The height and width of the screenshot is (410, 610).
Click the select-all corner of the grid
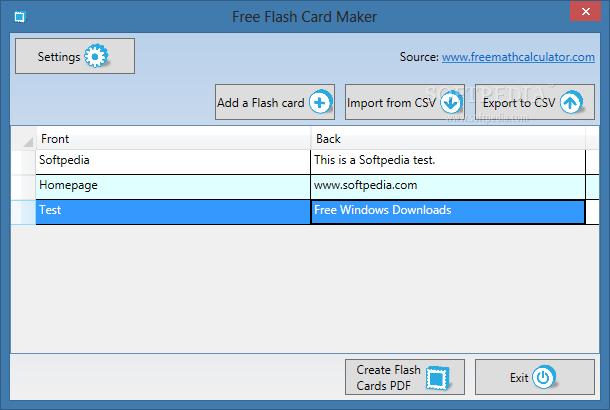pos(23,138)
